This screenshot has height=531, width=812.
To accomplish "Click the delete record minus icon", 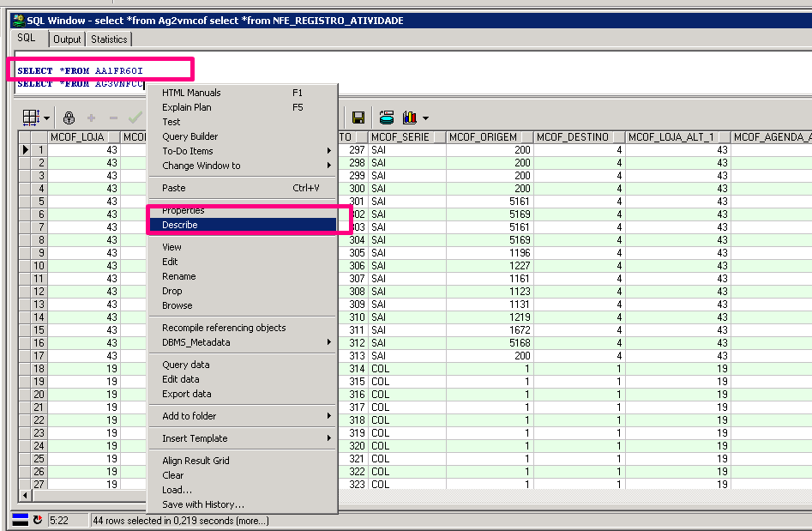I will coord(113,118).
